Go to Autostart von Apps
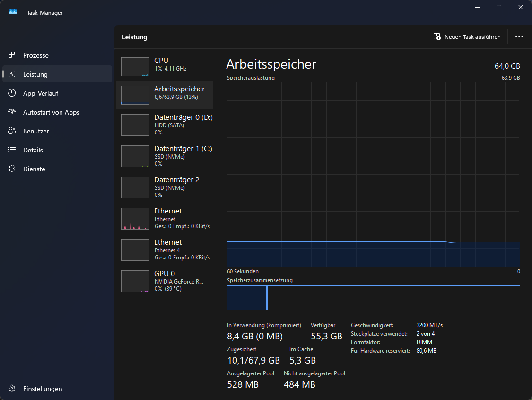The image size is (532, 400). (x=57, y=112)
